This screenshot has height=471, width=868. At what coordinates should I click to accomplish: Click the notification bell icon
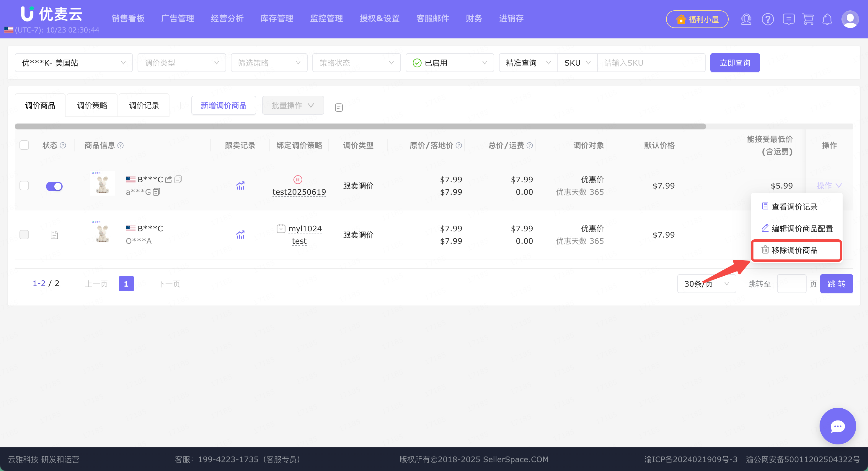827,19
